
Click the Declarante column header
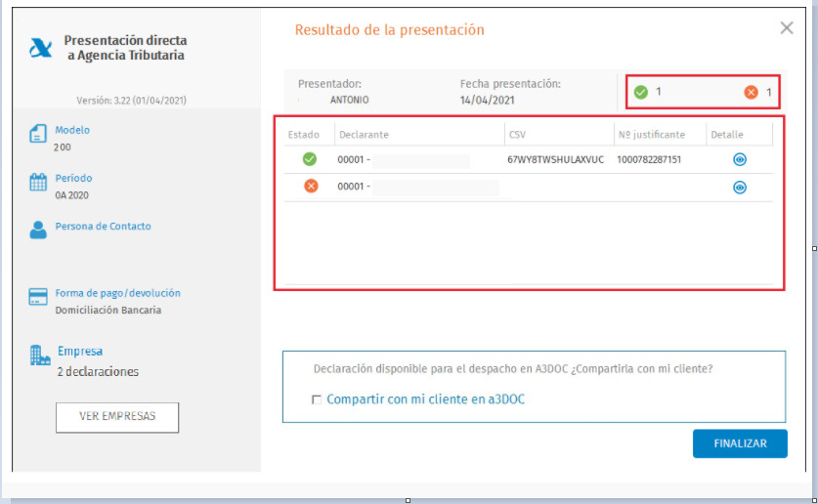[x=364, y=135]
